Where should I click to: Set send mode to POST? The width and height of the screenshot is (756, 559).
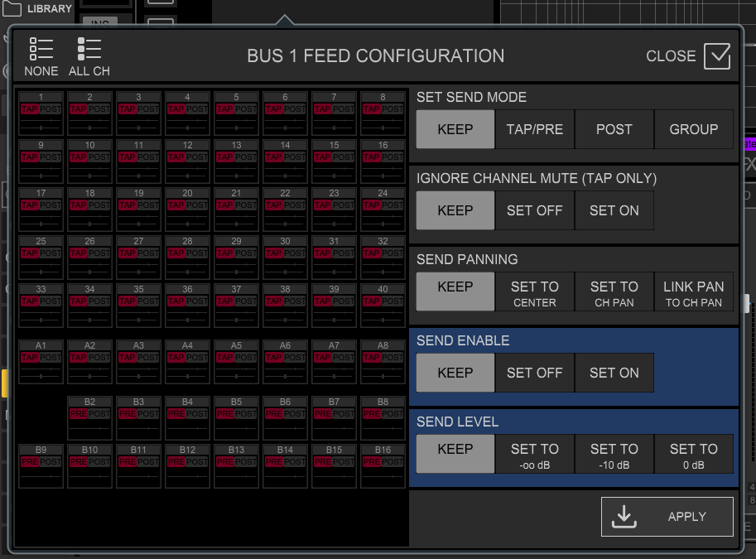click(614, 129)
